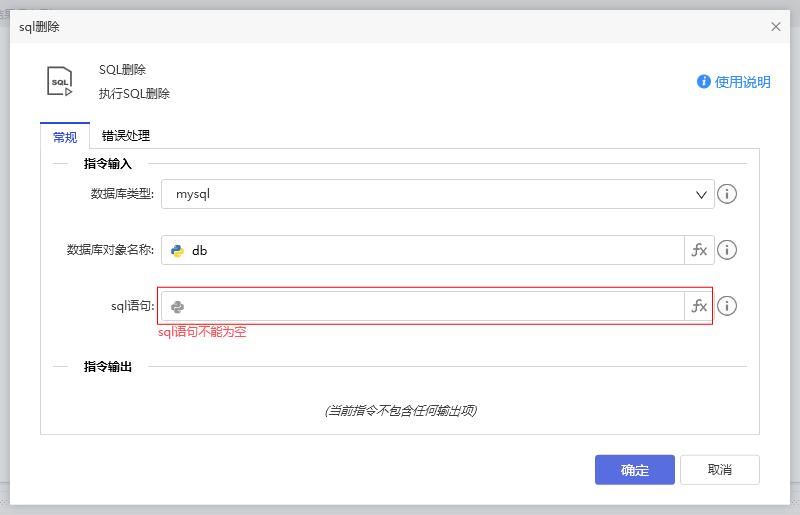
Task: Click Python icon in sql语句 field
Action: [178, 307]
